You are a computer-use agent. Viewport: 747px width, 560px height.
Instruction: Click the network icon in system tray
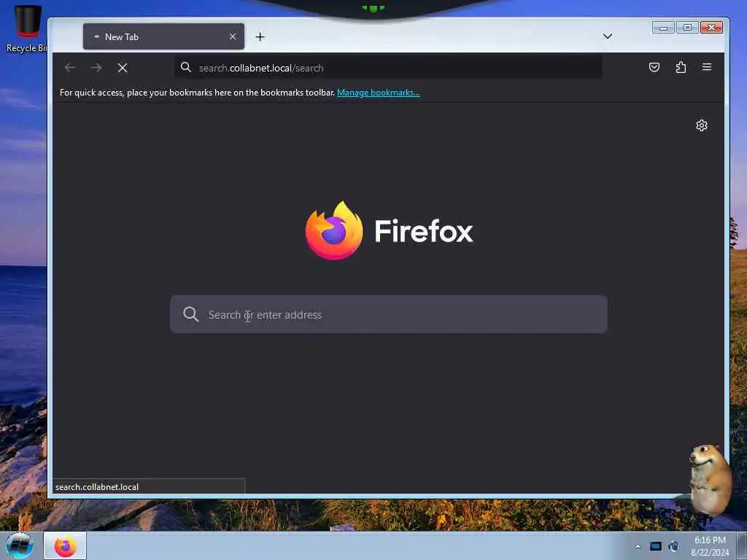click(x=673, y=546)
